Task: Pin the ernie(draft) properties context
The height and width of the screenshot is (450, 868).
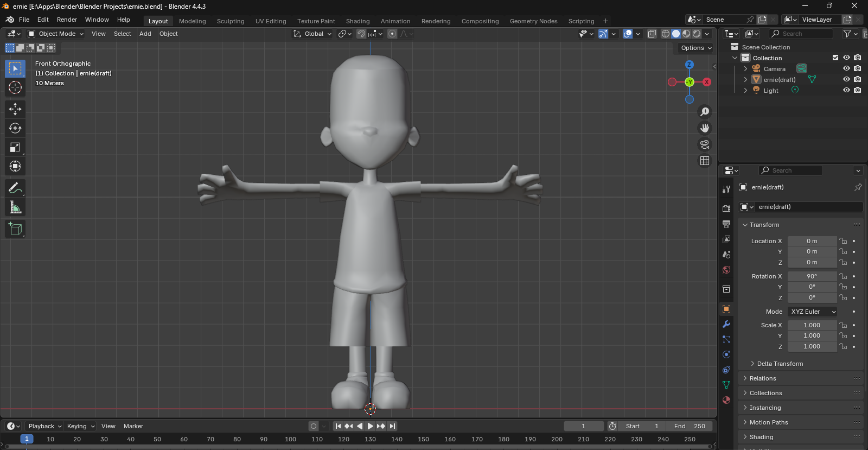Action: click(x=858, y=187)
